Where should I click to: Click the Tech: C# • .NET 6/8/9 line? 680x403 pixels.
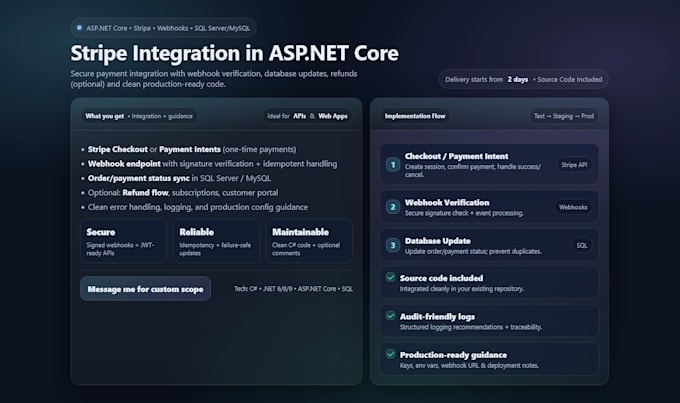pos(293,288)
